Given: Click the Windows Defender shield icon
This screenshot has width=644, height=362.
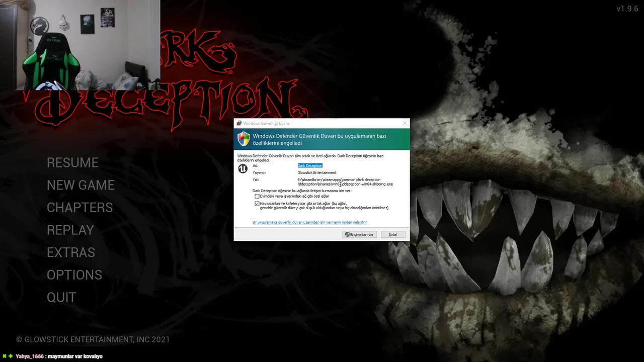Looking at the screenshot, I should [x=244, y=139].
